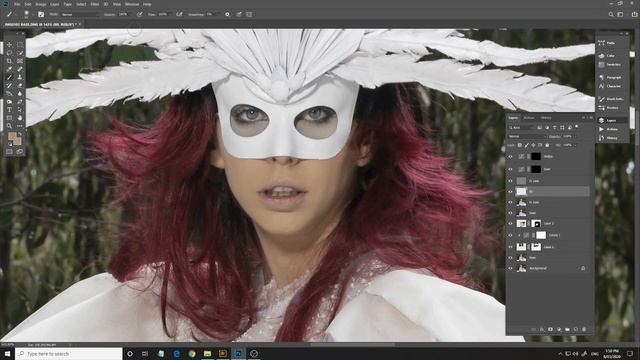Viewport: 640px width, 360px height.
Task: Select the Rectangular Marquee tool
Action: (20, 45)
